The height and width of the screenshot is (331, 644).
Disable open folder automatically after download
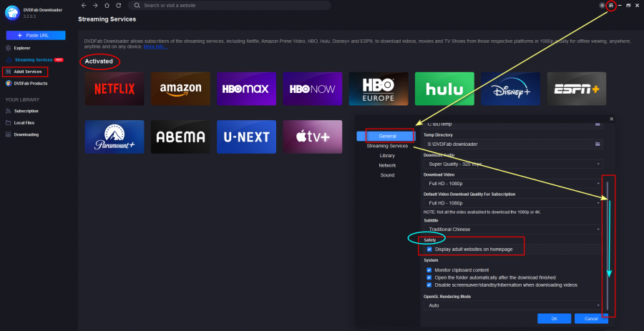click(x=429, y=277)
